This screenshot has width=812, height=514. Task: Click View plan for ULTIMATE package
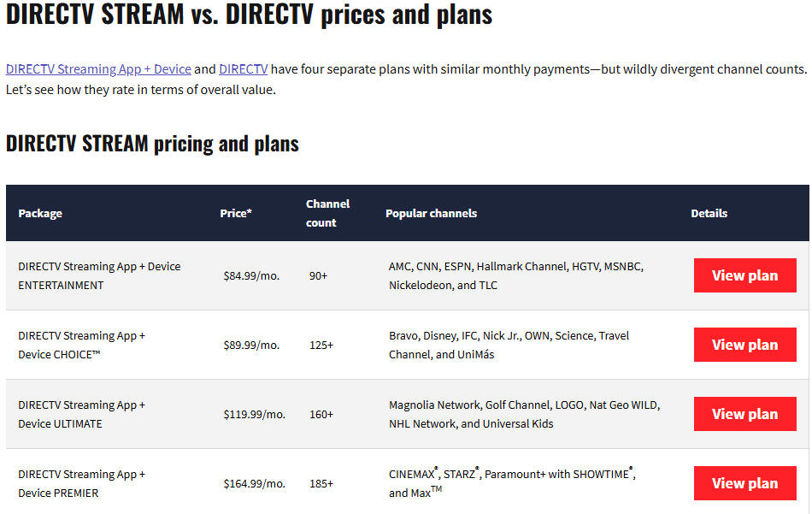click(744, 414)
